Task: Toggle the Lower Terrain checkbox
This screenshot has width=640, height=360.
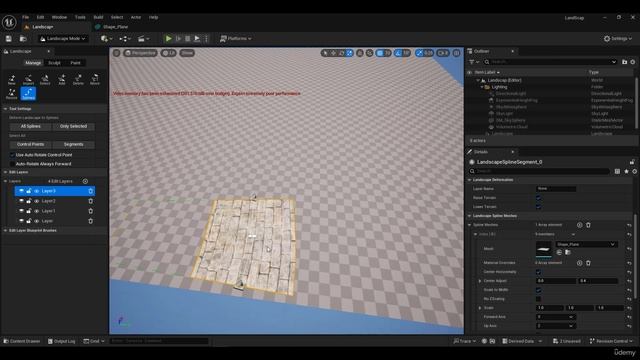Action: point(538,207)
